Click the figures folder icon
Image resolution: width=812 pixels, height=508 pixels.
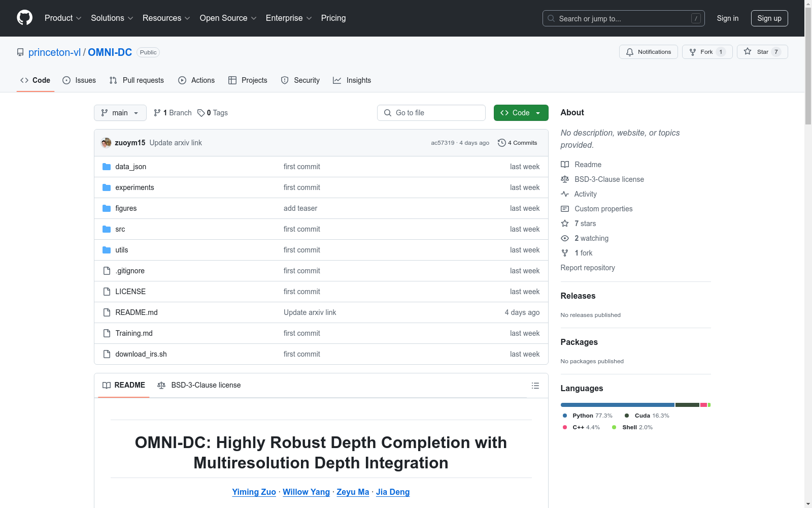point(107,208)
